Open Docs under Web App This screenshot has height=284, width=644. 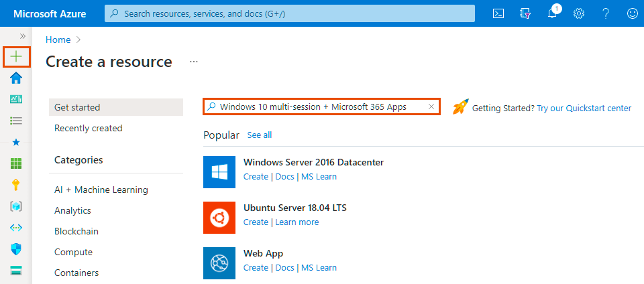[284, 268]
